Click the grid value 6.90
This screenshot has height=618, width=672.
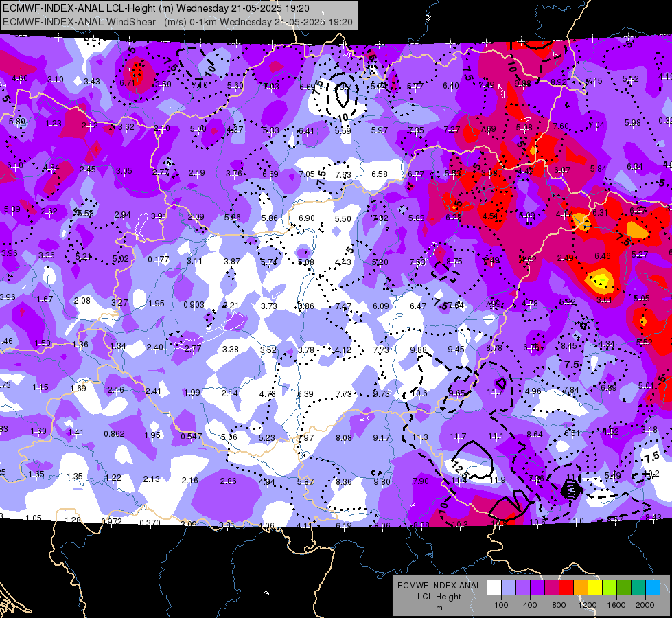pos(306,218)
